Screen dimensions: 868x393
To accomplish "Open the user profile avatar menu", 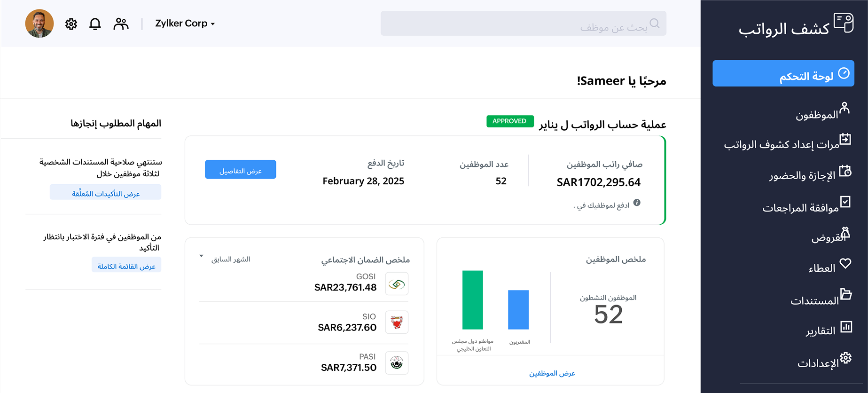I will (x=39, y=24).
